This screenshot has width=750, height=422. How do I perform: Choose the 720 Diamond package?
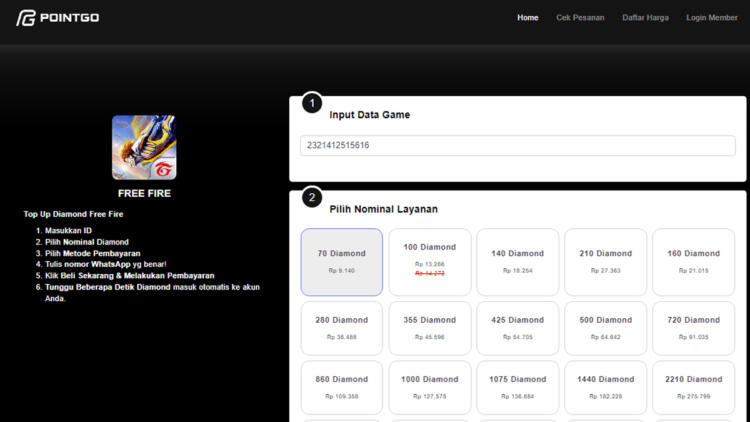point(693,328)
